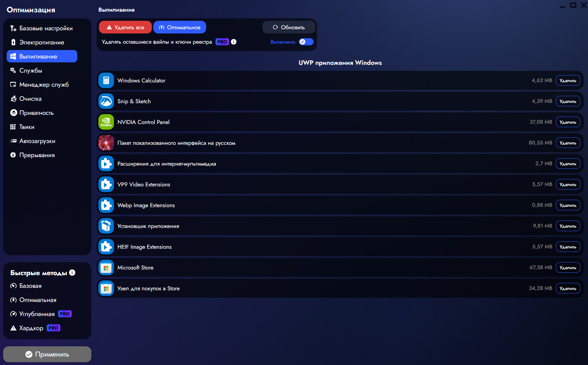Click the red Удалить все button
This screenshot has width=588, height=365.
(125, 27)
